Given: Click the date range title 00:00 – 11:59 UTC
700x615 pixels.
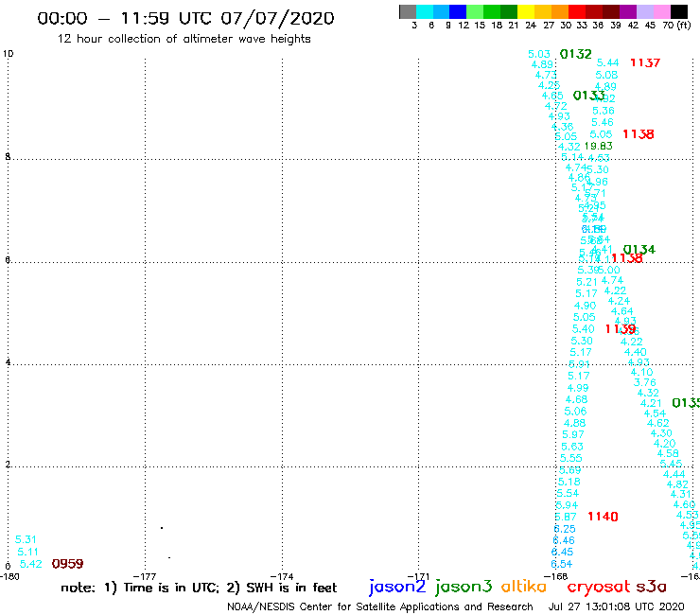Looking at the screenshot, I should tap(185, 18).
